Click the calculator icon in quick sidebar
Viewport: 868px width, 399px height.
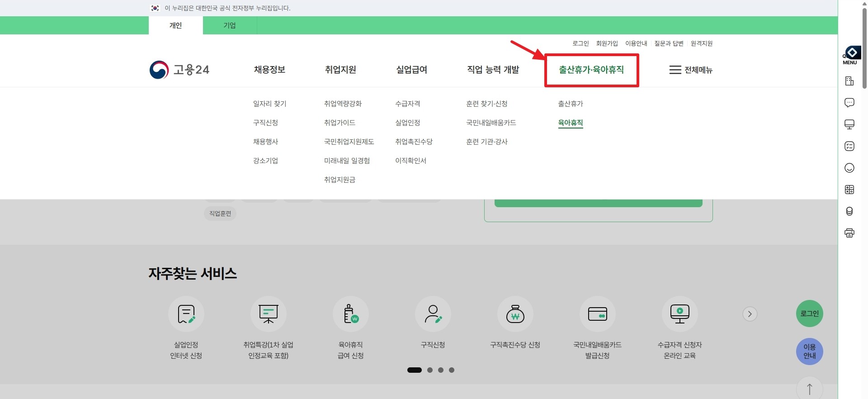pyautogui.click(x=849, y=190)
